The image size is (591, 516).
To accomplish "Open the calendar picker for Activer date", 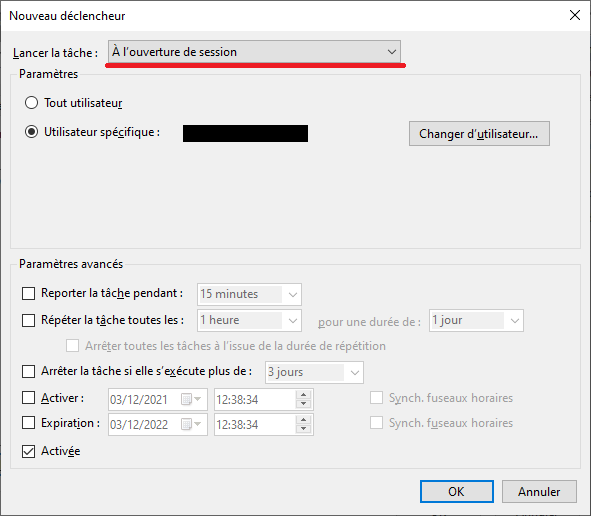I will point(191,399).
